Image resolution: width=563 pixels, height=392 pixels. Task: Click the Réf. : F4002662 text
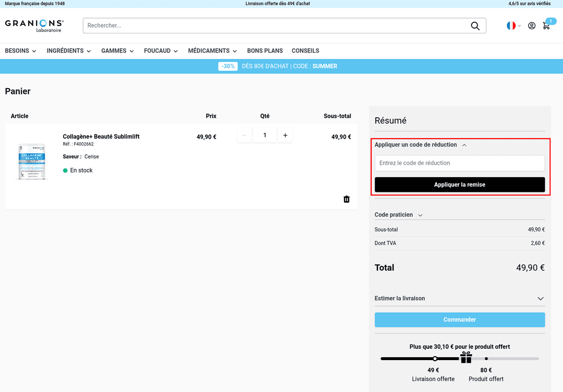[78, 144]
